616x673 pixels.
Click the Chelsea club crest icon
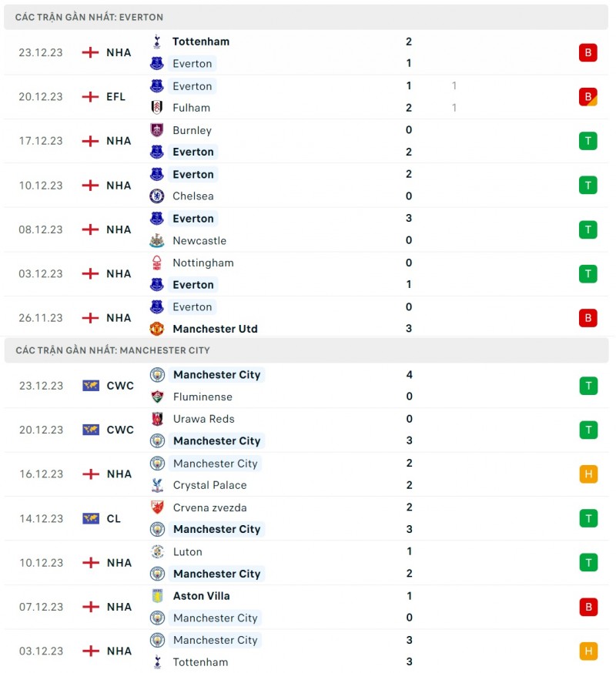pyautogui.click(x=157, y=196)
